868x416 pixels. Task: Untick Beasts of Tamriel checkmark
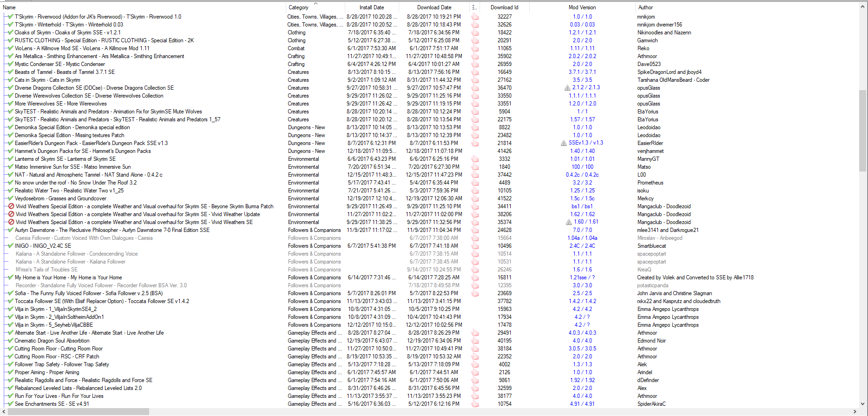pyautogui.click(x=11, y=72)
